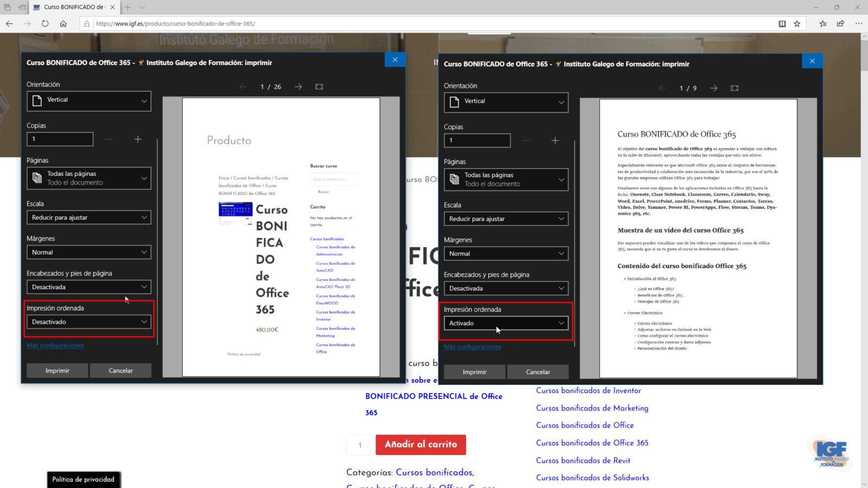Click the Añadir al carrito button
The image size is (868, 488).
420,445
